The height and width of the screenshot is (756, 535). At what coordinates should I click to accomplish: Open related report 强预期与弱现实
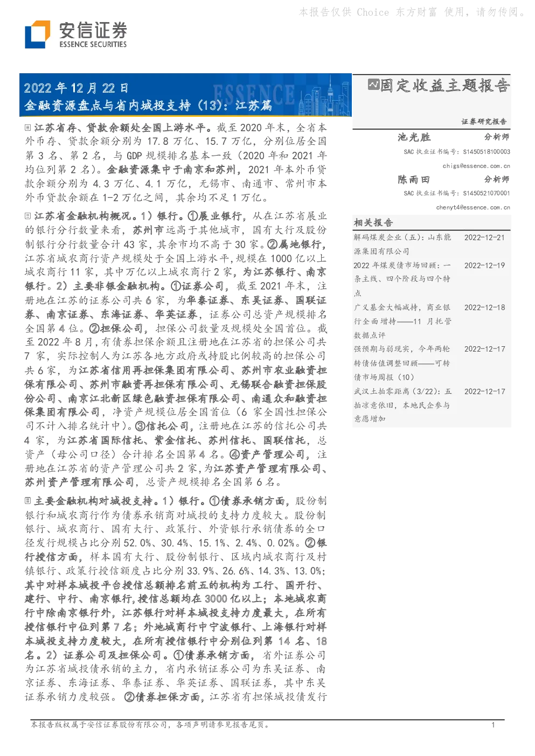[x=402, y=363]
